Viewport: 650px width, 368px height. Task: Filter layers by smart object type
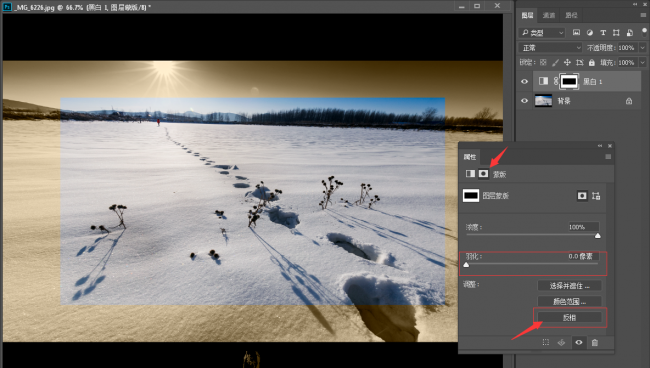click(x=630, y=33)
